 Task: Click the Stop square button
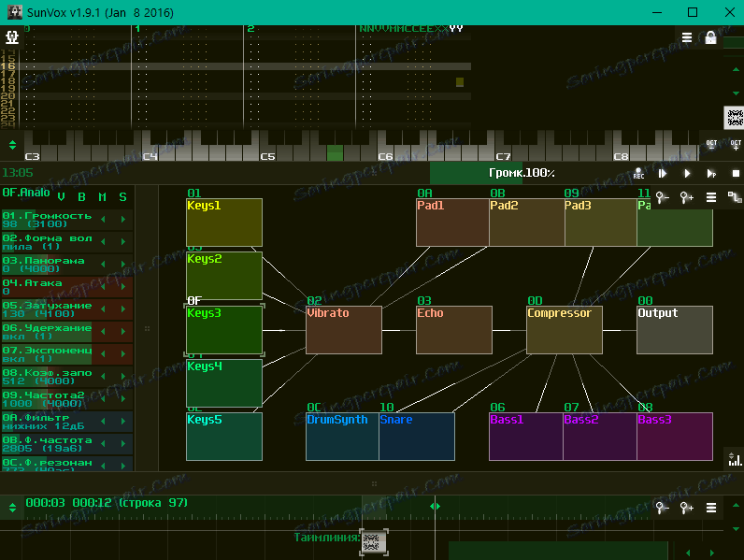pyautogui.click(x=736, y=174)
